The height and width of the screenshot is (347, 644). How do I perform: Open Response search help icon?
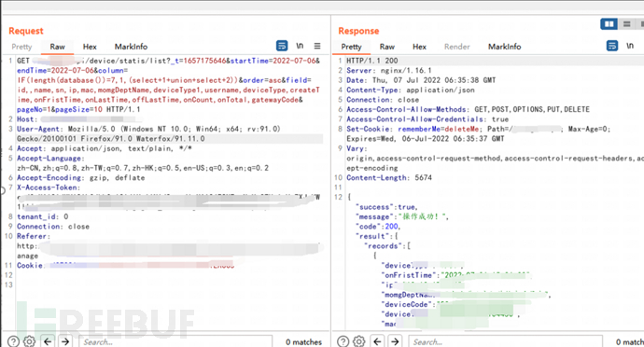pyautogui.click(x=343, y=341)
